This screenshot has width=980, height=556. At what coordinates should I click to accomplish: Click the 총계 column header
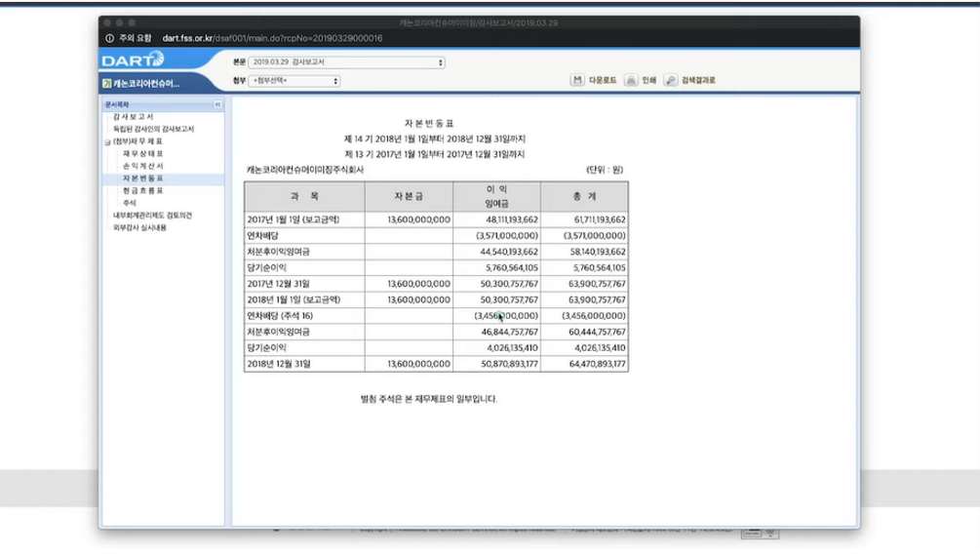[584, 196]
